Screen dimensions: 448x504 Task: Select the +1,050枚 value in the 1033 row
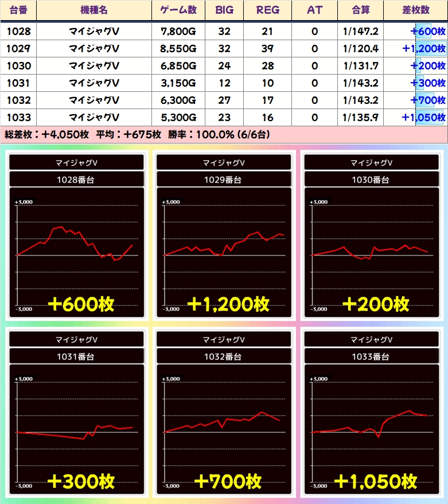[x=424, y=118]
